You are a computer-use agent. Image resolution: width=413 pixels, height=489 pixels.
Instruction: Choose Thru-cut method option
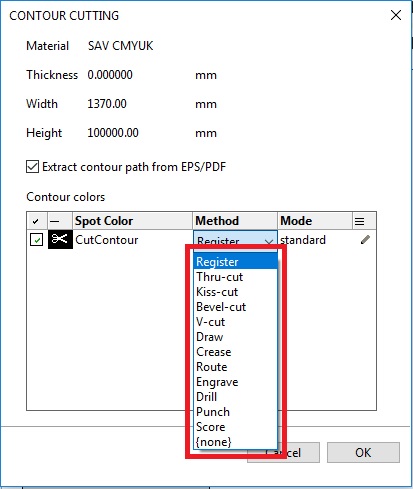pos(235,277)
